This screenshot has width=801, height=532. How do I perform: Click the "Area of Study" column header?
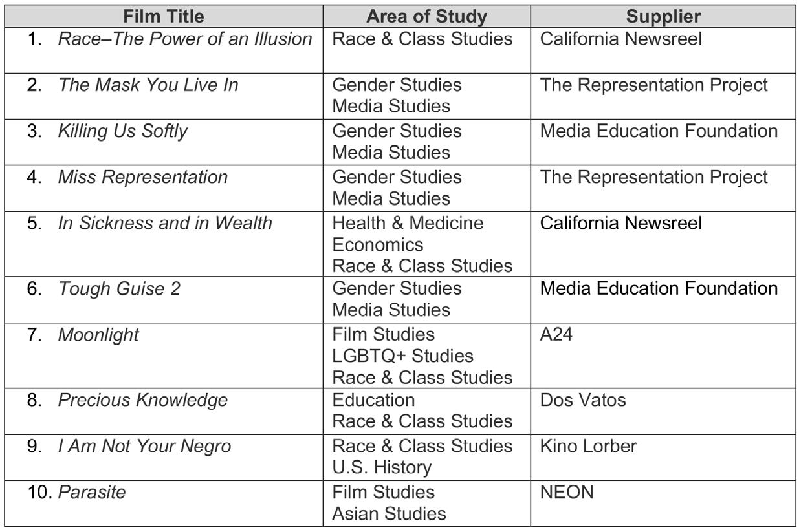click(426, 14)
